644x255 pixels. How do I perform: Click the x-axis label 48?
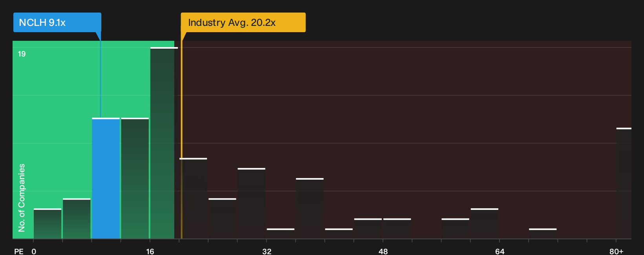point(383,251)
